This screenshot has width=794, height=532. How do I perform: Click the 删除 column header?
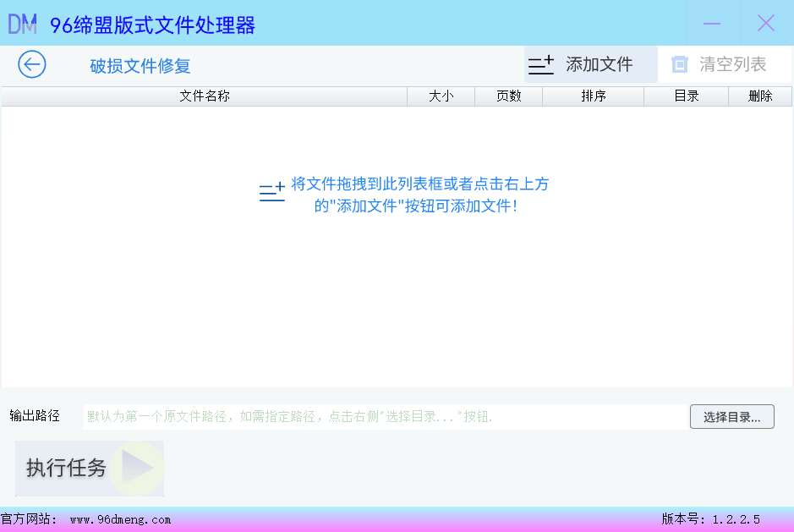760,96
